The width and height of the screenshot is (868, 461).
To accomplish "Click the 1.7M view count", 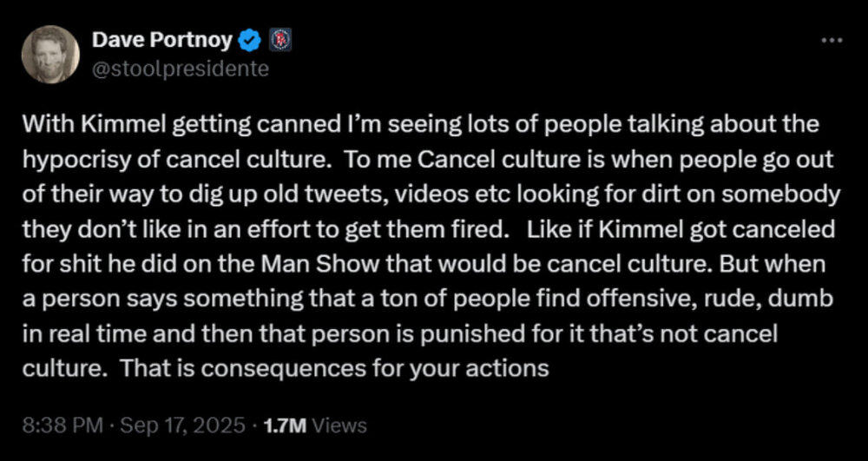I will tap(287, 425).
